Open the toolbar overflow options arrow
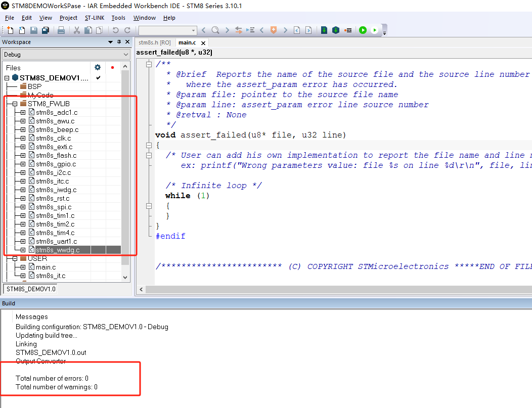The width and height of the screenshot is (532, 408). pyautogui.click(x=384, y=33)
